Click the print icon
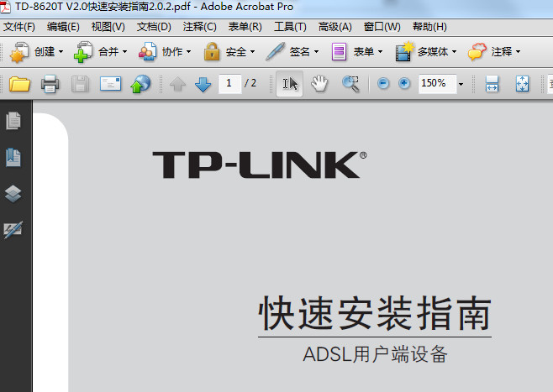The height and width of the screenshot is (392, 553). [x=50, y=84]
